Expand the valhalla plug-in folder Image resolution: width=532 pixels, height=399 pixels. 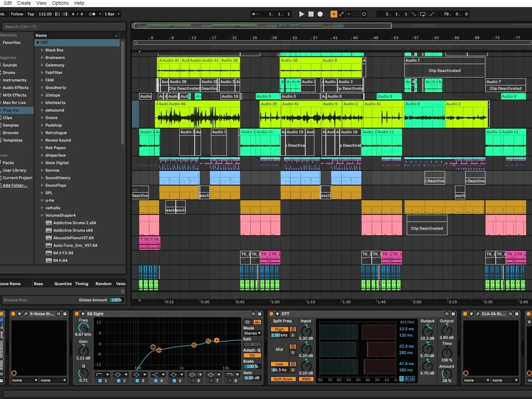(42, 208)
